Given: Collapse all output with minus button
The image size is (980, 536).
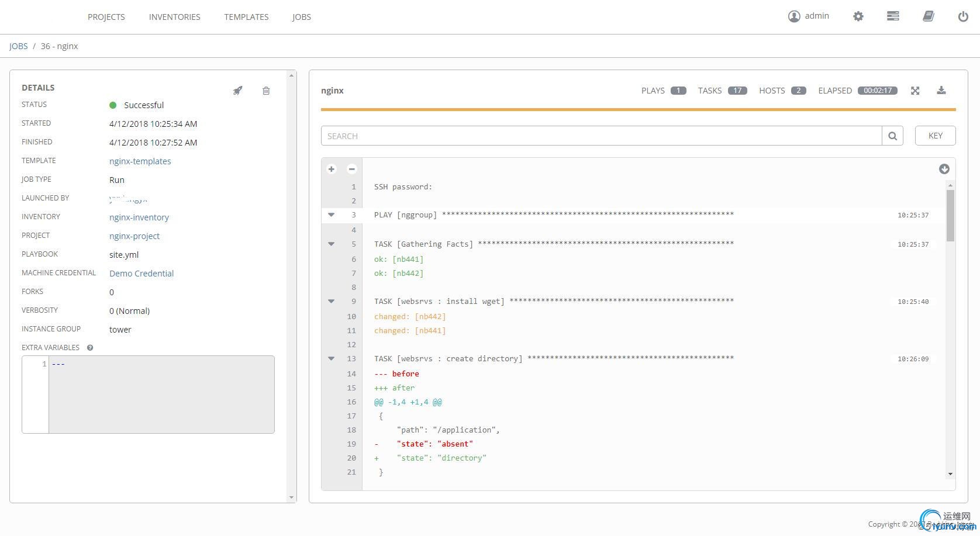Looking at the screenshot, I should 351,169.
